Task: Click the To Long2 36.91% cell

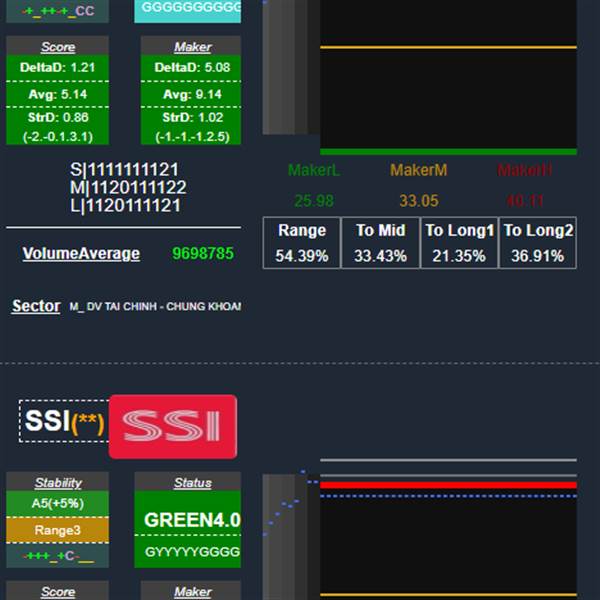Action: click(x=538, y=243)
